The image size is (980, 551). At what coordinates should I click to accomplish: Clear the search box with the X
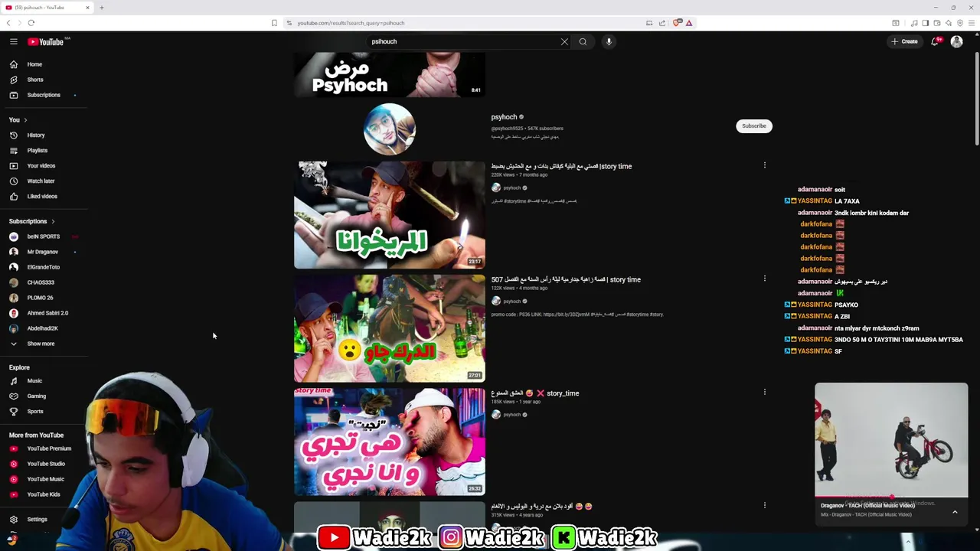coord(564,41)
